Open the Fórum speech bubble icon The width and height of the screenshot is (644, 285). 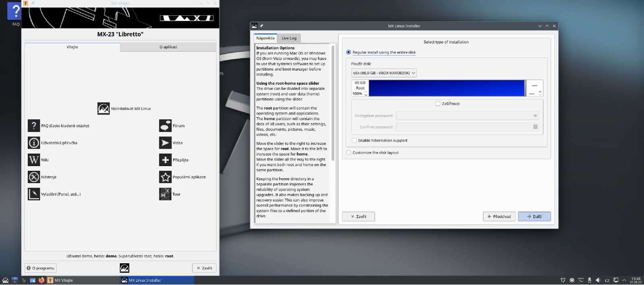[x=165, y=126]
